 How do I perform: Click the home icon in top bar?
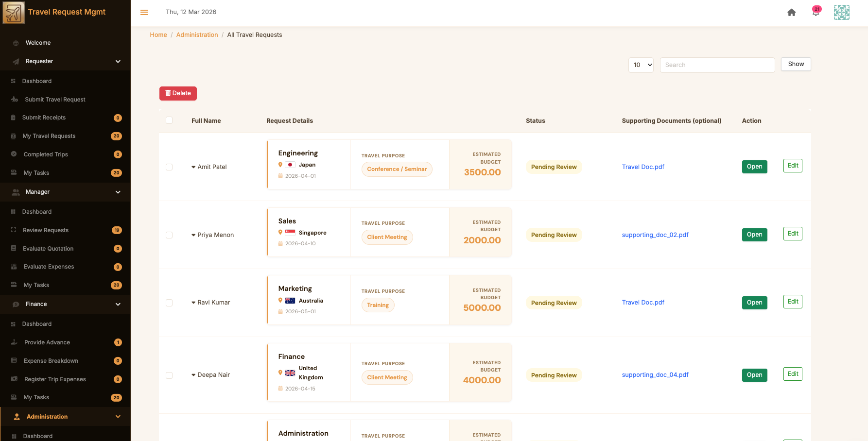pyautogui.click(x=791, y=13)
